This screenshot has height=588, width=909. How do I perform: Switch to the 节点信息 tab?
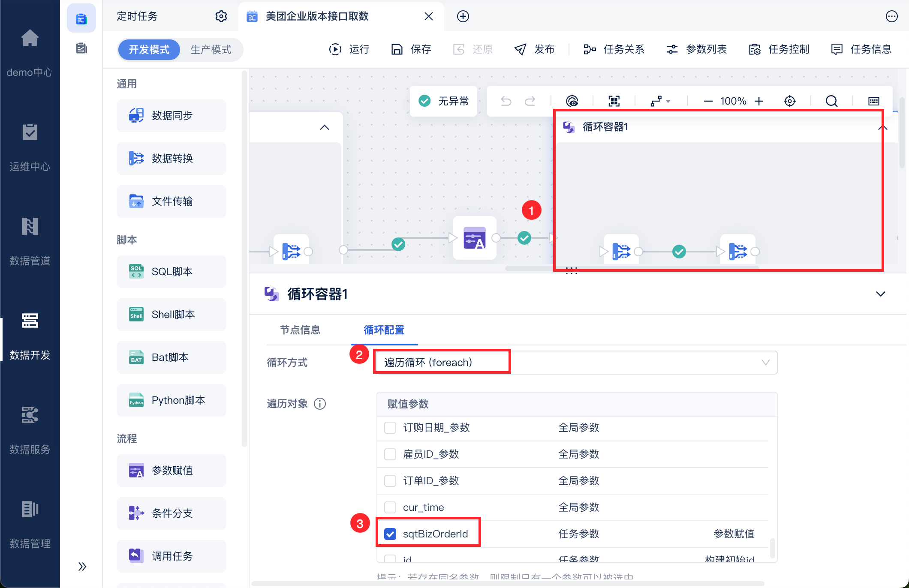click(x=300, y=330)
